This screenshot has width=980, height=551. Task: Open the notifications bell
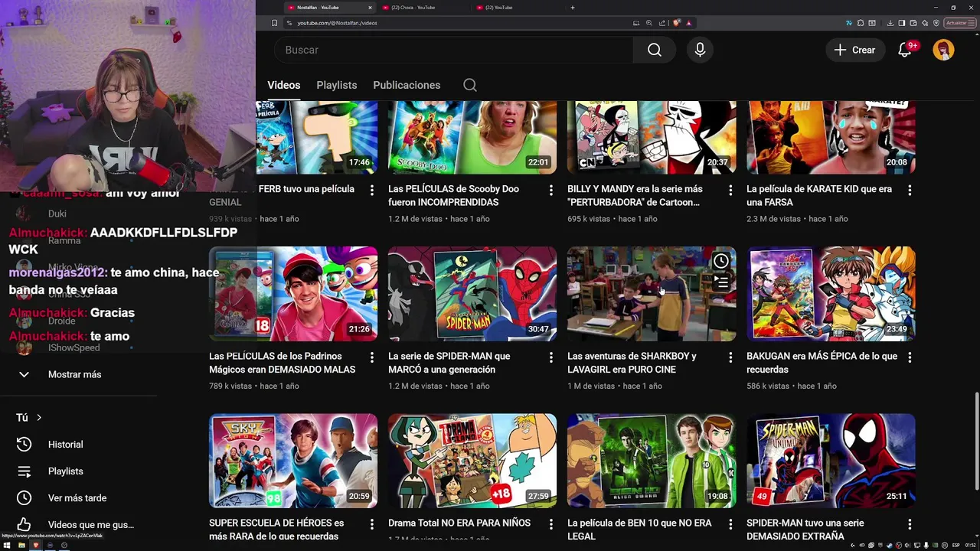tap(905, 50)
